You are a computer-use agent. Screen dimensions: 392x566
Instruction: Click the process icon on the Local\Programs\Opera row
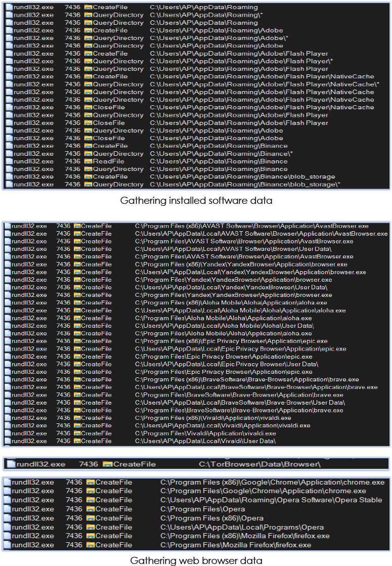pyautogui.click(x=7, y=528)
